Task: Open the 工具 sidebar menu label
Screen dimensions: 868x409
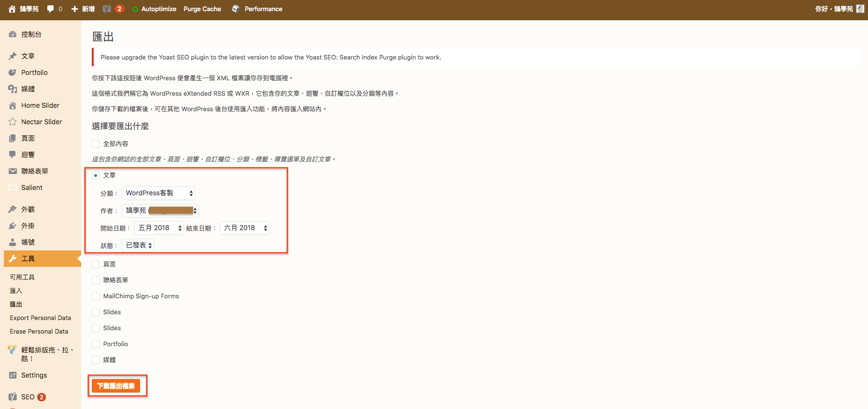Action: pos(28,259)
